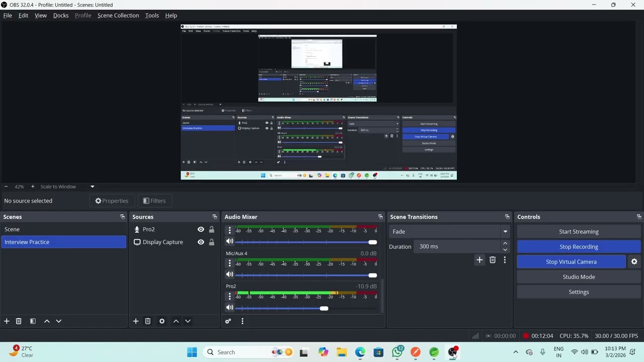Open transition properties three-dot menu

tap(505, 260)
